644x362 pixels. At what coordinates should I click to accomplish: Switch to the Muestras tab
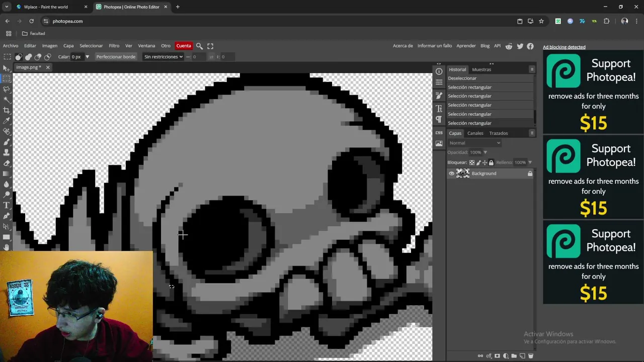pos(481,69)
